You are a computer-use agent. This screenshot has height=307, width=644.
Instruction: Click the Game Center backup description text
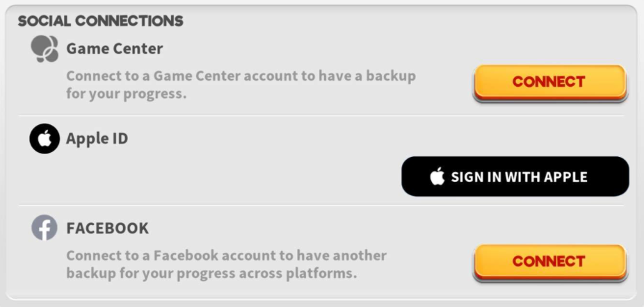pyautogui.click(x=241, y=85)
